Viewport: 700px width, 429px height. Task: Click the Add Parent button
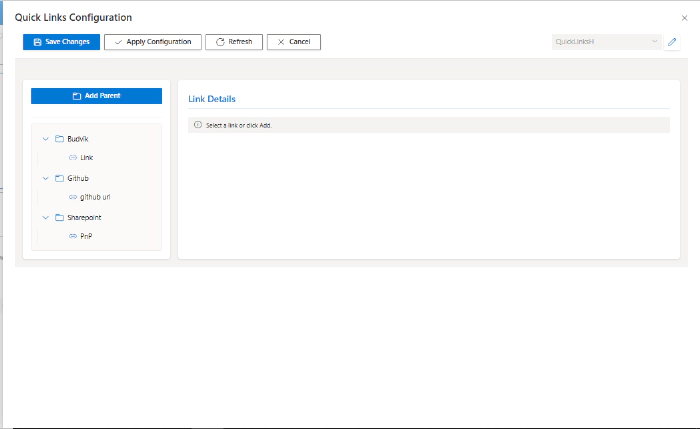(x=96, y=96)
